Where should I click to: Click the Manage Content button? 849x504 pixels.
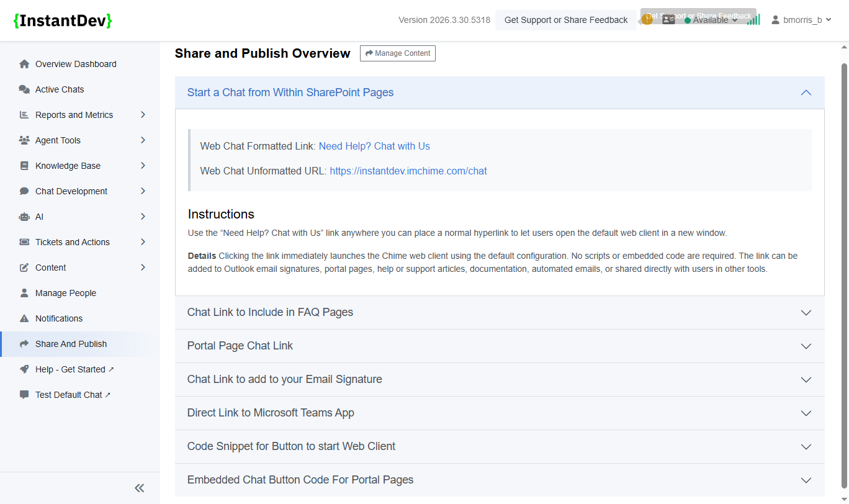(x=398, y=53)
